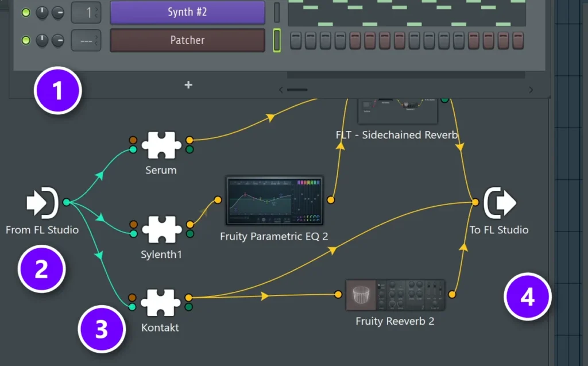
Task: Click Serum's orange audio input port
Action: (133, 140)
